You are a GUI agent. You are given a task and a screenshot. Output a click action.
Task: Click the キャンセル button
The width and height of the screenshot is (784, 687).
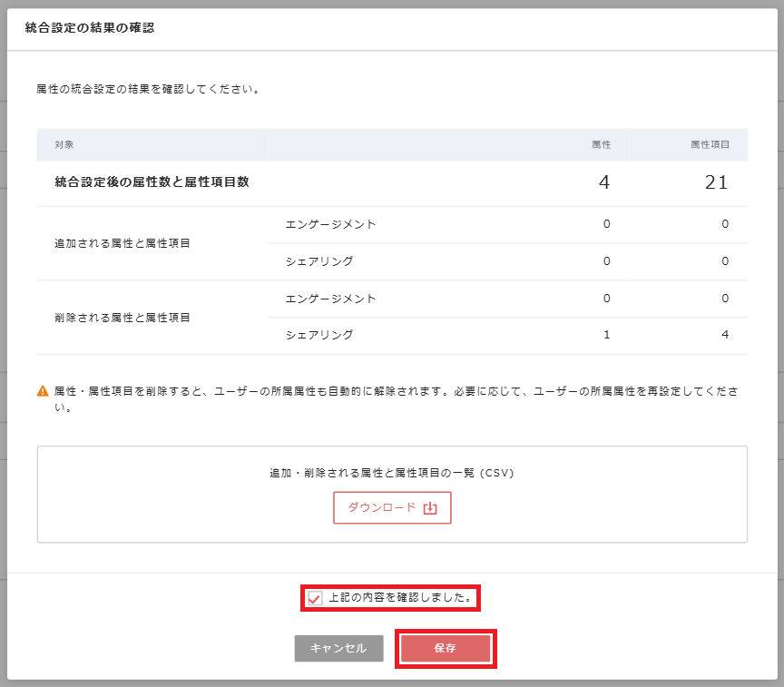coord(338,649)
